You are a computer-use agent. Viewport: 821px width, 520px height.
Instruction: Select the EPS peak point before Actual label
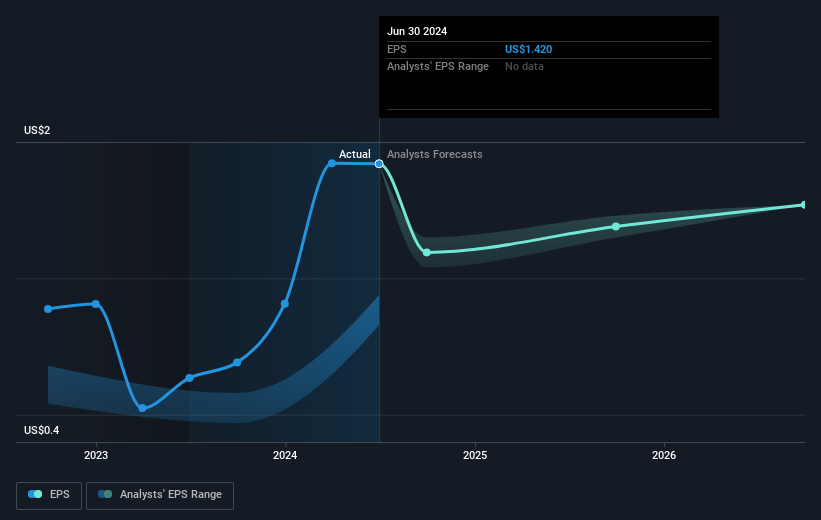point(332,163)
